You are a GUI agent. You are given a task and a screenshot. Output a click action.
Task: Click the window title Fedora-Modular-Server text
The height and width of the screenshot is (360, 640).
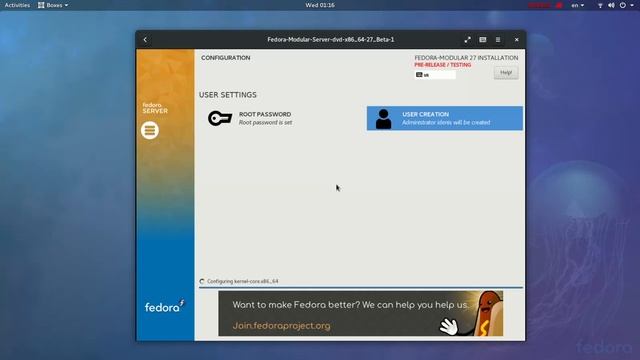[x=331, y=40]
